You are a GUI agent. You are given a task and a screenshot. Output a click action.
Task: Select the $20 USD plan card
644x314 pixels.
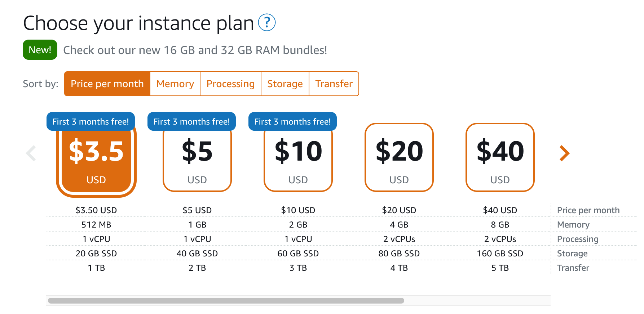pyautogui.click(x=399, y=157)
